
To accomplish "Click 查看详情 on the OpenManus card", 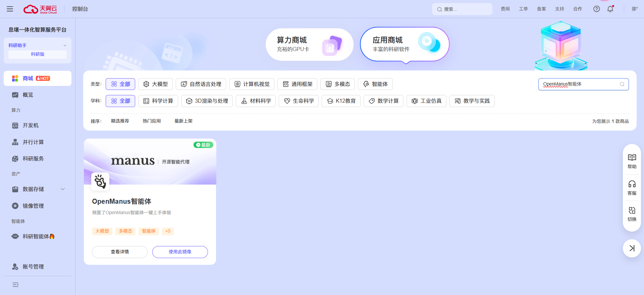I will pos(120,252).
